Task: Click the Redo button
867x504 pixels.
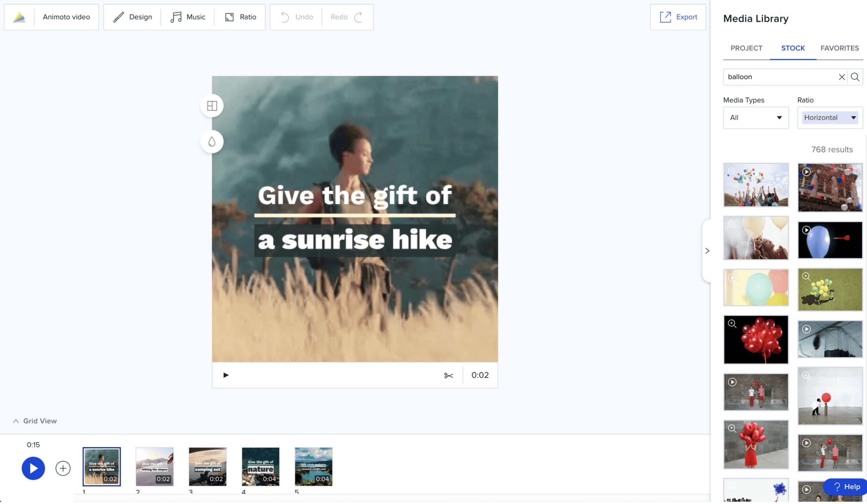Action: [347, 17]
